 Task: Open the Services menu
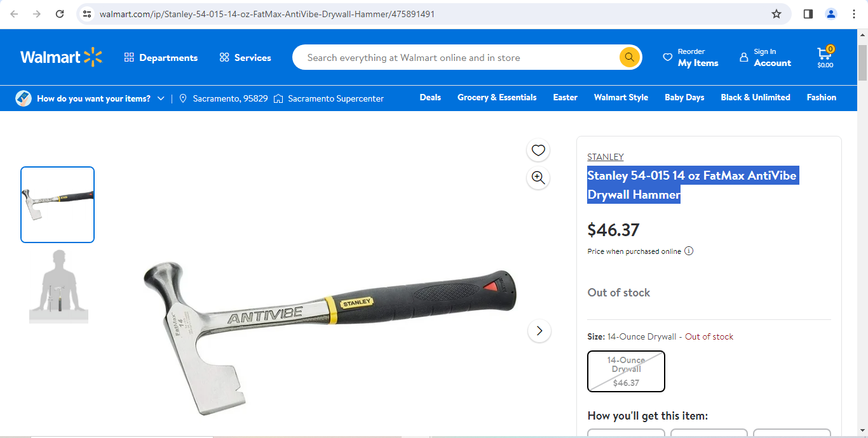245,58
